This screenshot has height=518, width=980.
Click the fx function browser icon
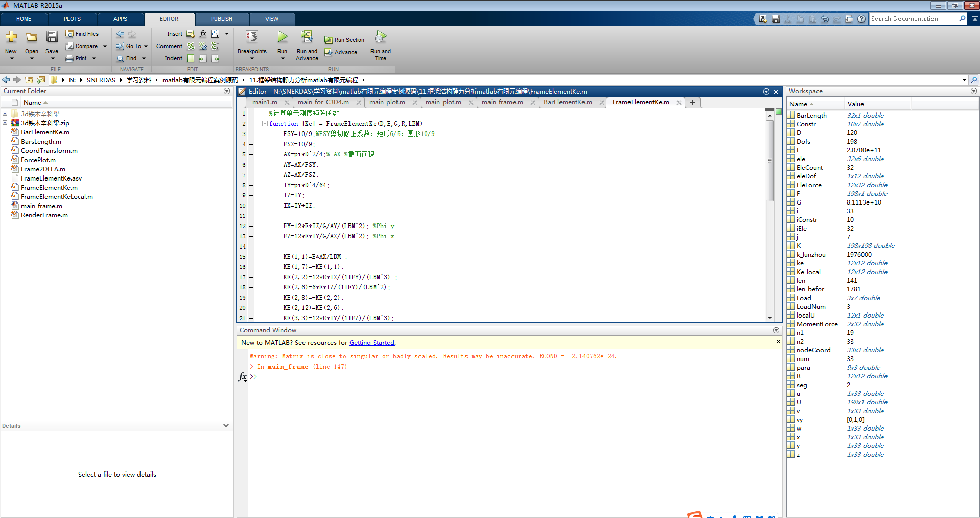(243, 377)
